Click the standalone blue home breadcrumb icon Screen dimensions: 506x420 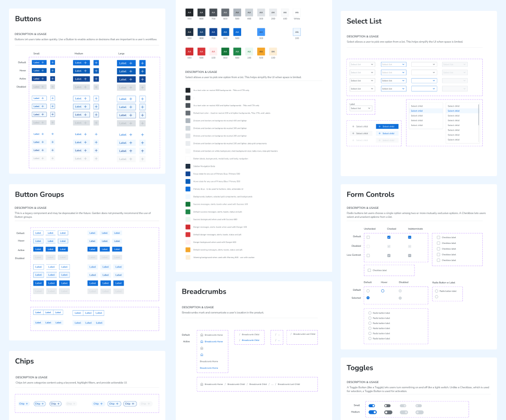click(202, 355)
